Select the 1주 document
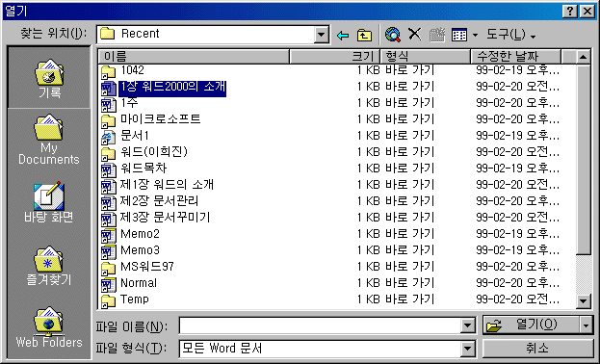This screenshot has width=600, height=364. coord(129,103)
